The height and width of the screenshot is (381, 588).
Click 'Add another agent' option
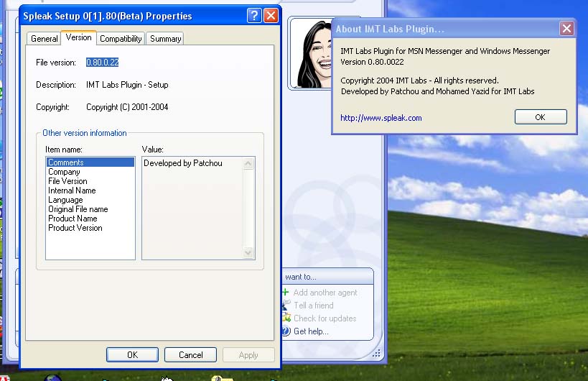[325, 293]
